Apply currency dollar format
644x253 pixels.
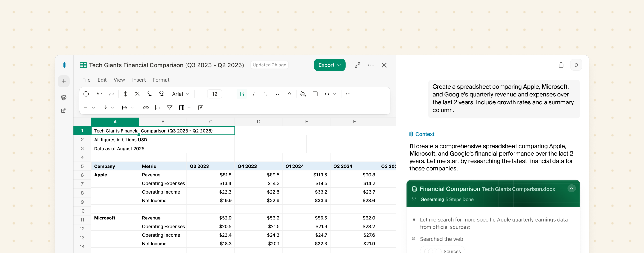pos(125,94)
